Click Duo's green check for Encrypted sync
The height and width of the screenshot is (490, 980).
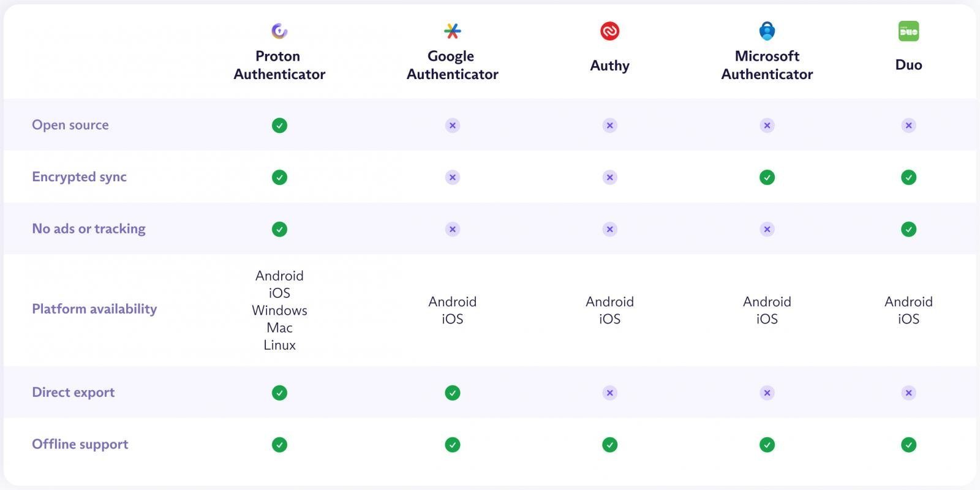coord(908,178)
